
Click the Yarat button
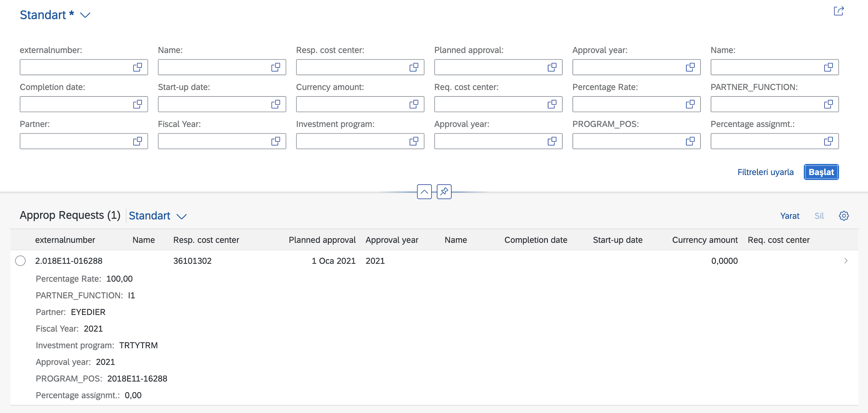789,216
